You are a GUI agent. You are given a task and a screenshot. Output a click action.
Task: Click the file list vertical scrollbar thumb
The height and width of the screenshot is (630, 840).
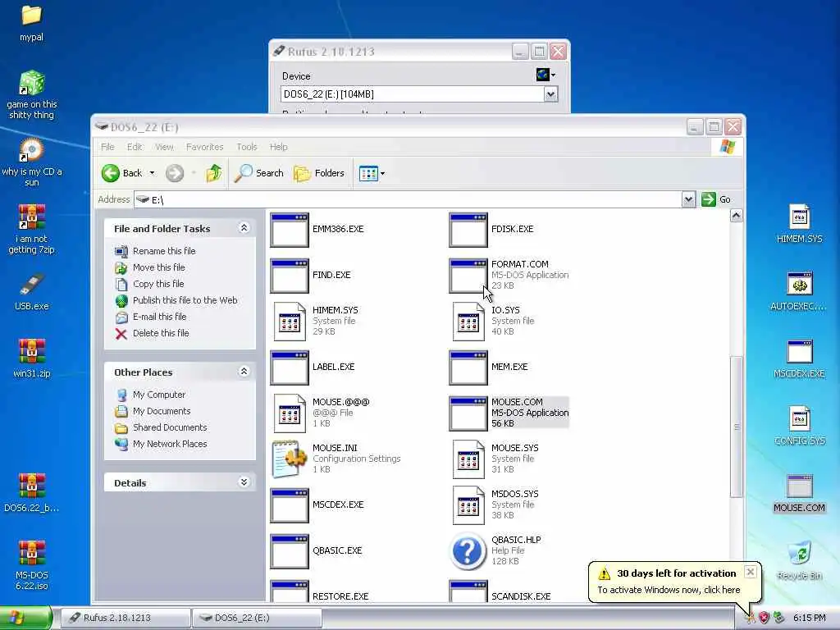[x=737, y=427]
